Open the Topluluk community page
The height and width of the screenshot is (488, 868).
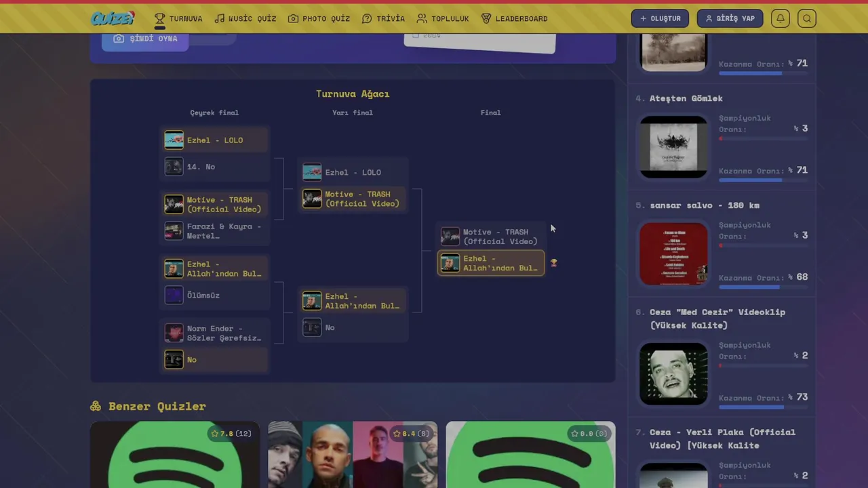coord(443,18)
